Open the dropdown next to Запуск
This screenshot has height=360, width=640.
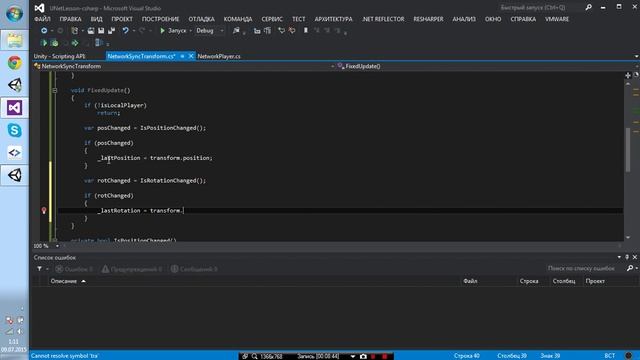point(190,31)
